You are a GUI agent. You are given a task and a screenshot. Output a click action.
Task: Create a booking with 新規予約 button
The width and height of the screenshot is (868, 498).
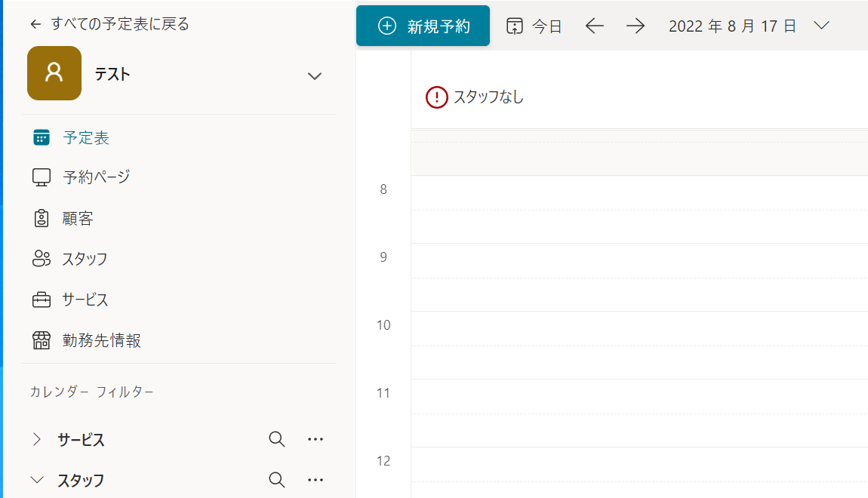(423, 26)
